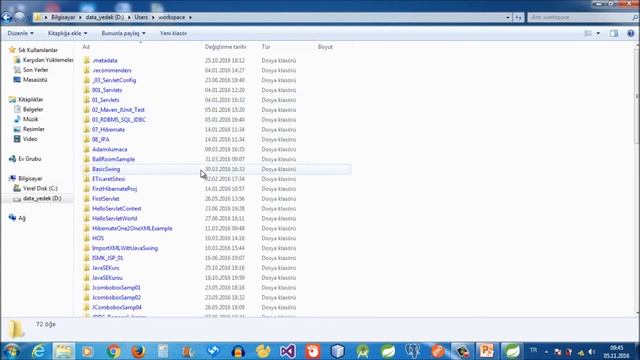Screen dimensions: 640x360
Task: Expand address bar history dropdown
Action: (508, 18)
